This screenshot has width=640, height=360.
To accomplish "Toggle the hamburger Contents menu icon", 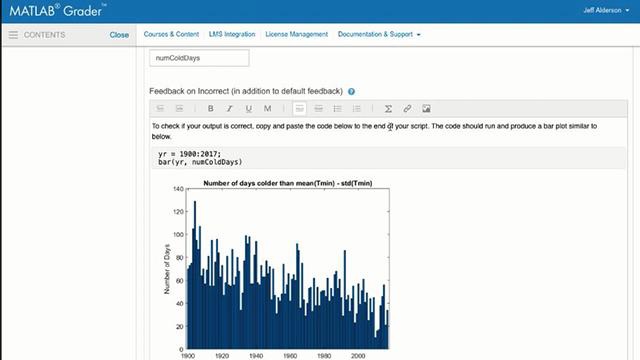I will click(x=13, y=35).
